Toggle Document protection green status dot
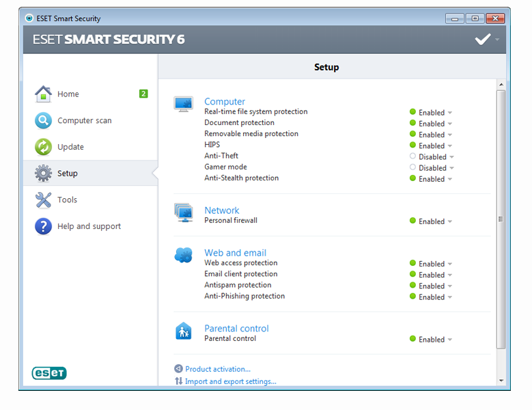The height and width of the screenshot is (410, 532). pos(412,123)
